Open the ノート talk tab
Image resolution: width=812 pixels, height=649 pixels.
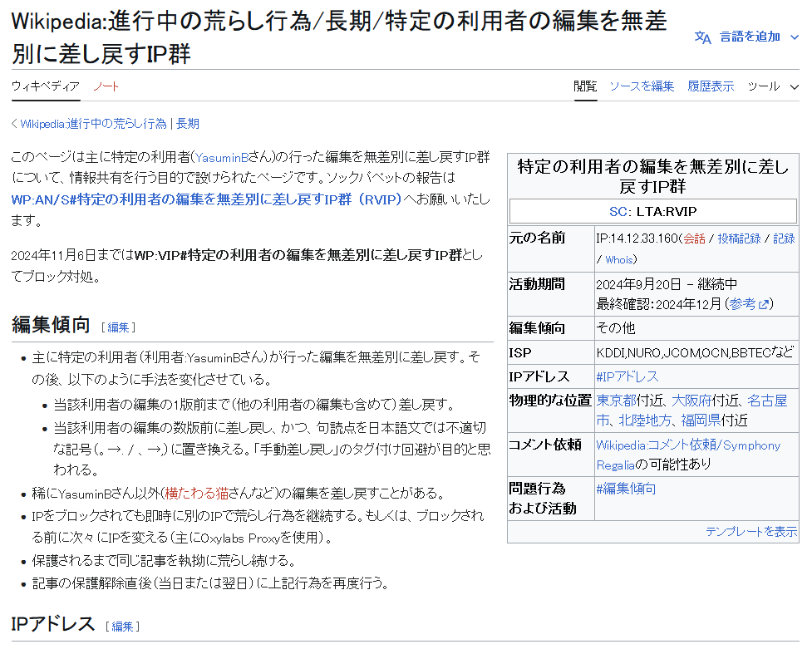(106, 86)
